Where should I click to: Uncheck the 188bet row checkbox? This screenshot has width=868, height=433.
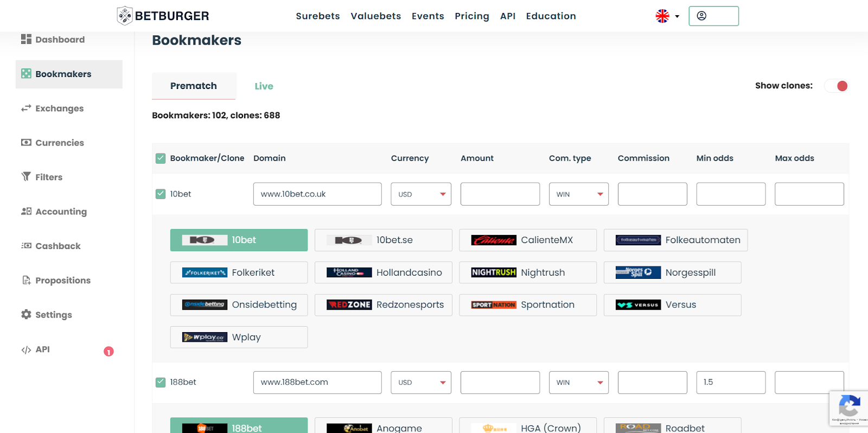[161, 382]
